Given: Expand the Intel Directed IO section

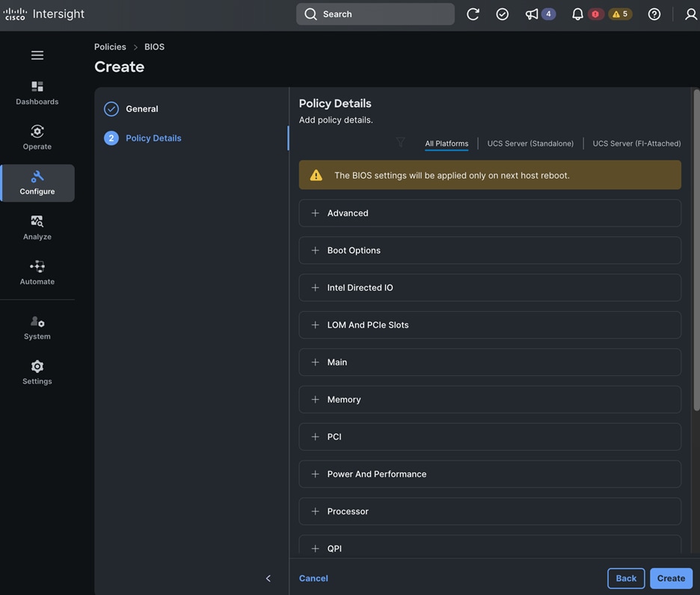Looking at the screenshot, I should pyautogui.click(x=490, y=288).
